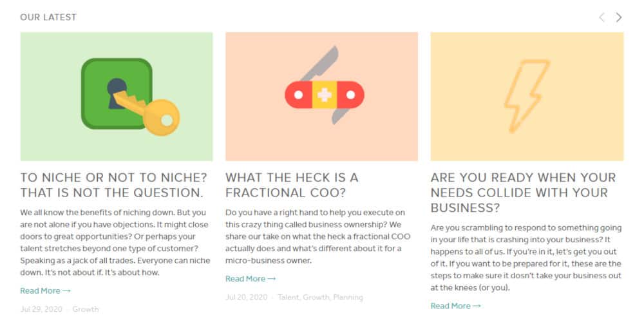Open 'To Niche or Not to Niche' headline
Viewport: 644px width, 315px height.
pyautogui.click(x=114, y=186)
